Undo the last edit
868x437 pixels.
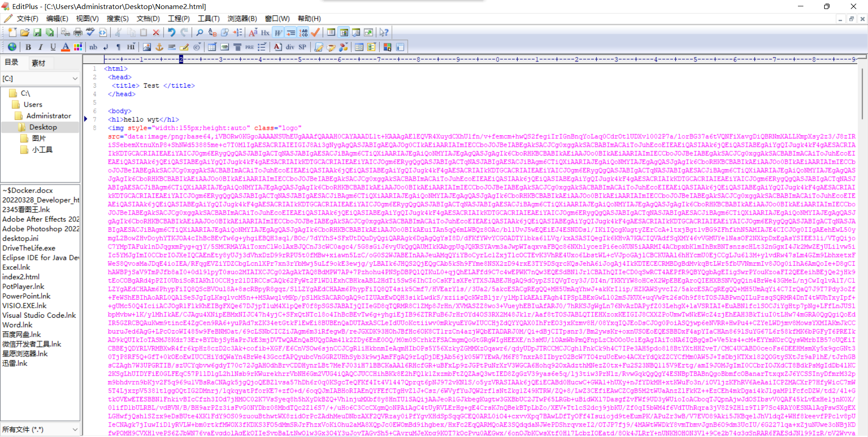pos(171,33)
